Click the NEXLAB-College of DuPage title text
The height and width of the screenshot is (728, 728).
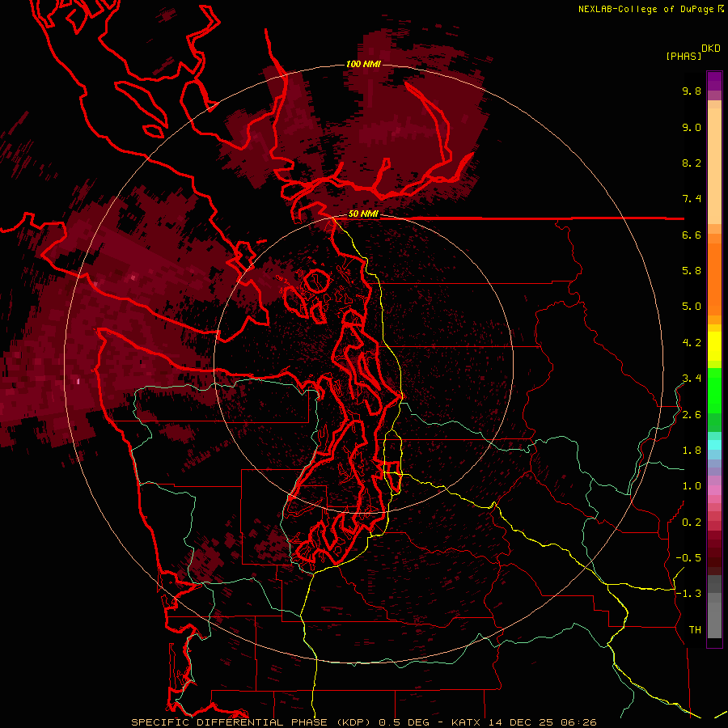(x=645, y=9)
